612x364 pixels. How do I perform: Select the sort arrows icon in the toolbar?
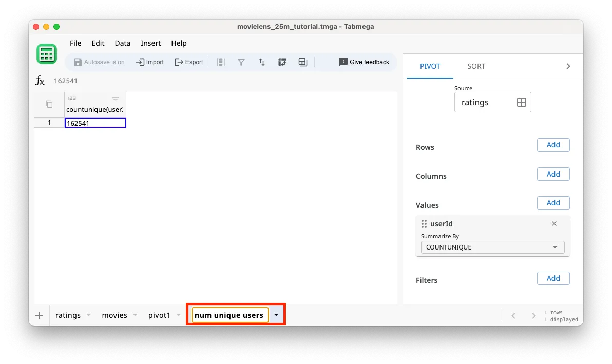262,62
